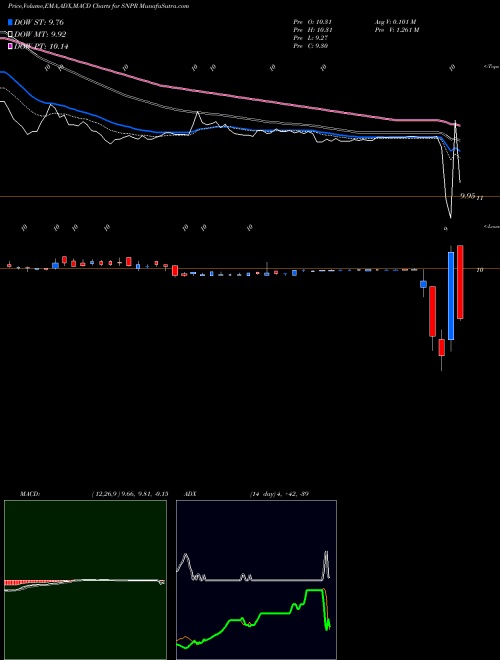Click the tall blue candlestick near the right edge
Viewport: 500px width, 660px height.
point(451,296)
